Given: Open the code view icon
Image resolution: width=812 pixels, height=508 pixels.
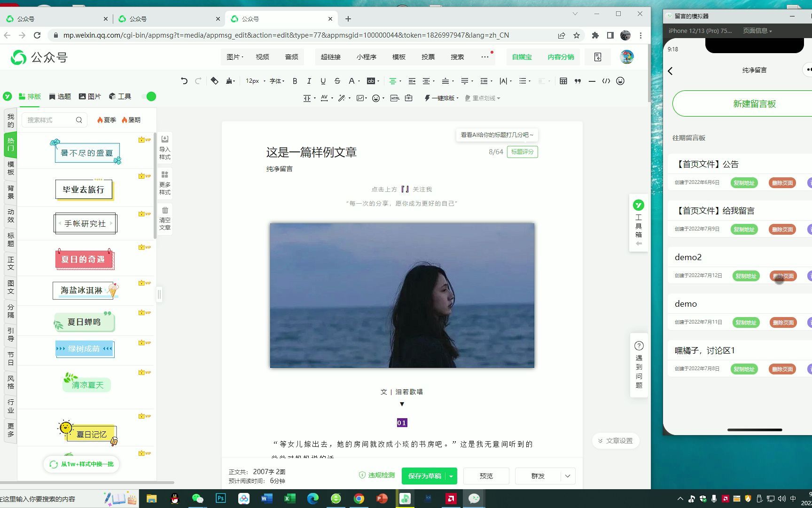Looking at the screenshot, I should (606, 81).
